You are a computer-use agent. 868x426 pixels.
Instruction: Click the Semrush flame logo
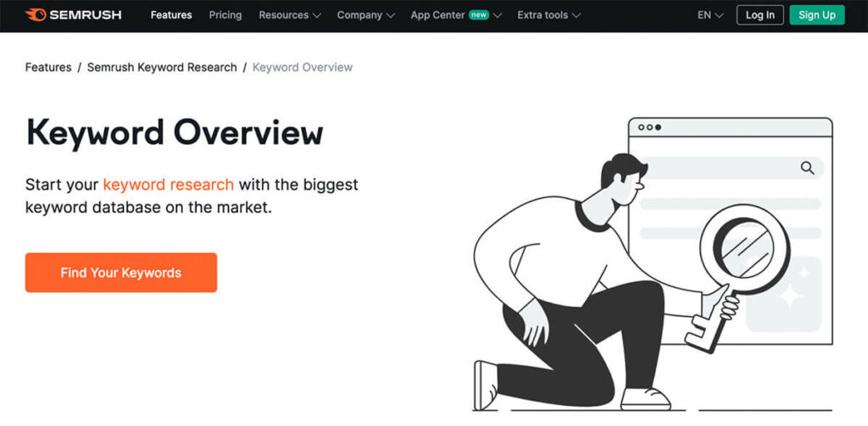[36, 15]
